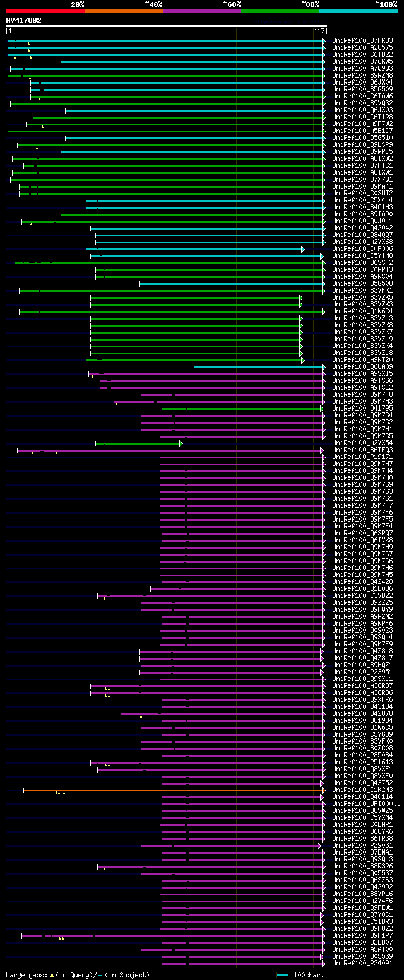Open the UniRef100_A5AT00 label

pos(362,949)
